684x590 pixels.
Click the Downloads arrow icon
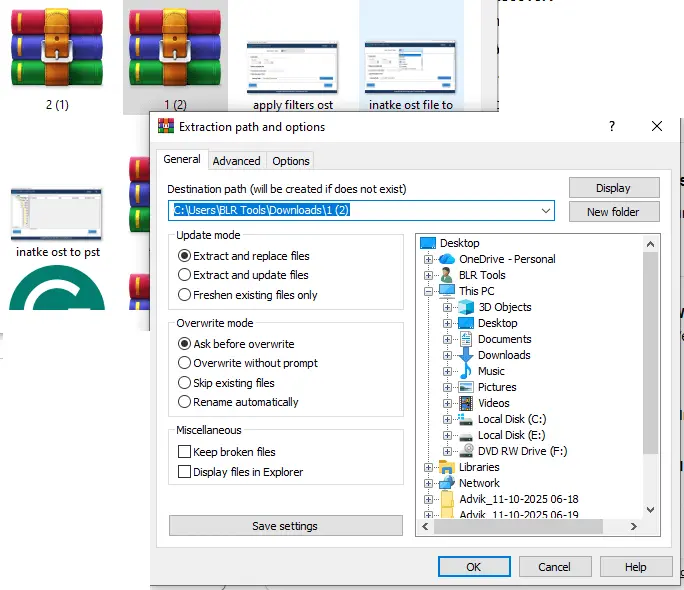466,355
